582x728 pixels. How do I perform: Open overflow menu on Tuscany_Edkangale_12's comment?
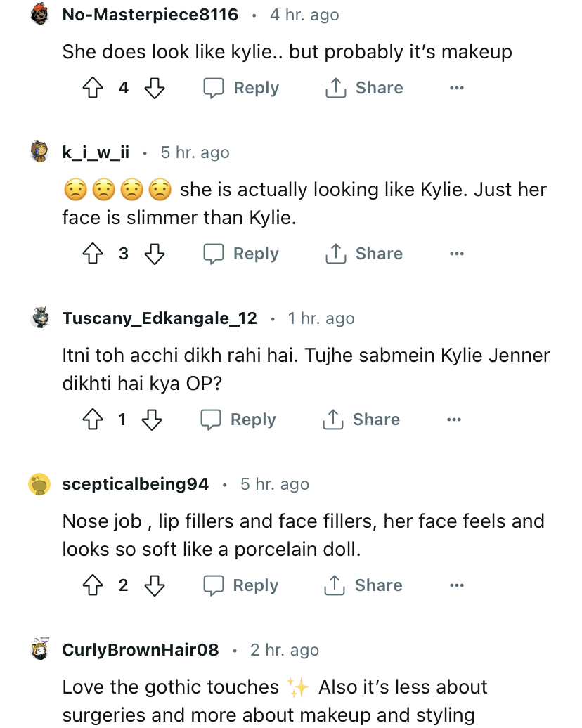coord(454,420)
